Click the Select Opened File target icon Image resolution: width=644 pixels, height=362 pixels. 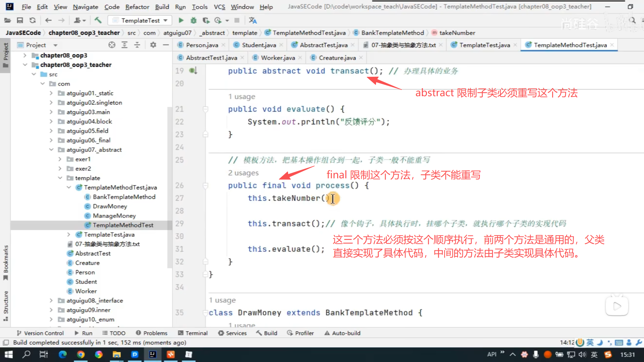point(112,45)
